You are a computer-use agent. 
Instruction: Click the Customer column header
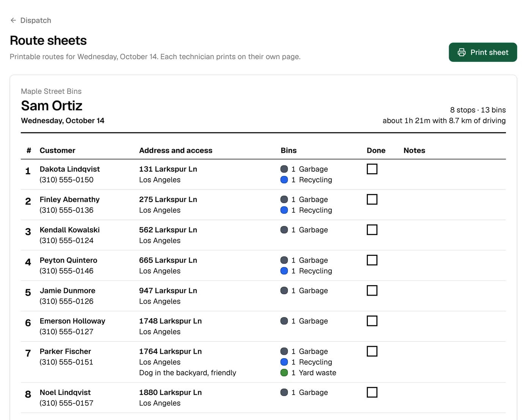click(58, 150)
